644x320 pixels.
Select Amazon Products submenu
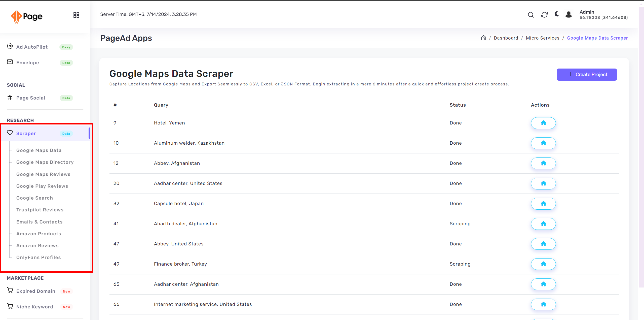pos(39,234)
